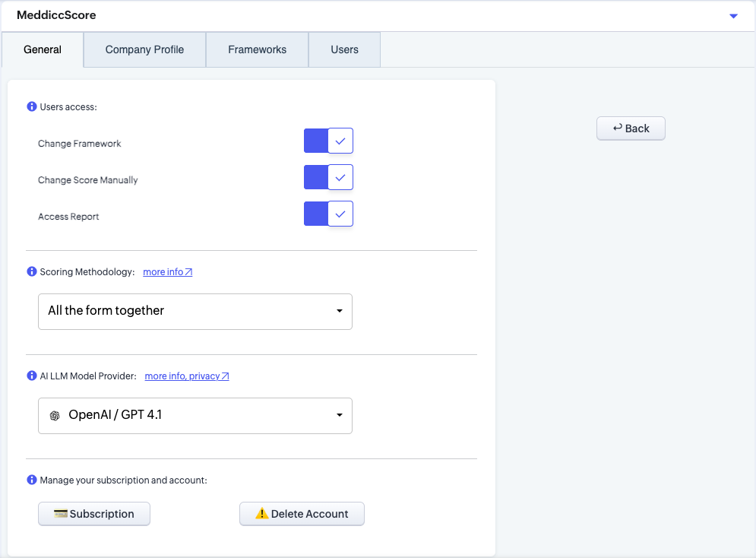Collapse the MeddiccScore panel with blue arrow
The height and width of the screenshot is (558, 756).
[733, 16]
